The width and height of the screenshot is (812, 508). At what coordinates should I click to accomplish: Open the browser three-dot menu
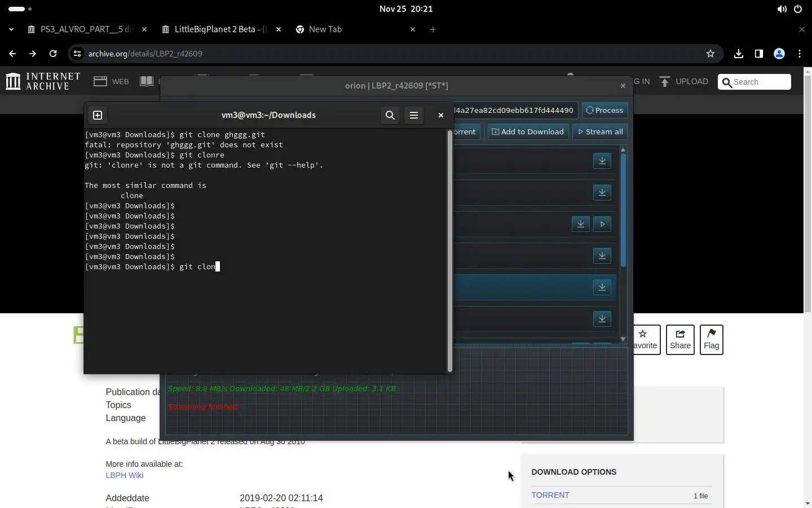click(x=800, y=54)
